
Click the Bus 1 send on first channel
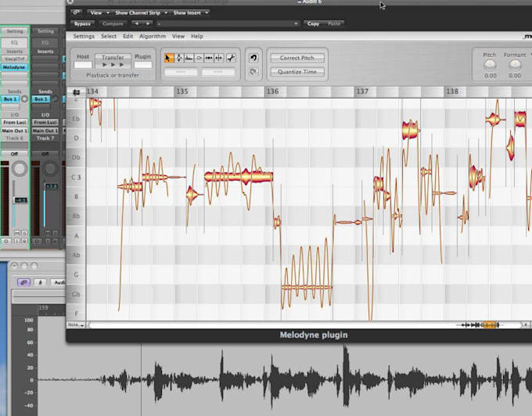click(x=11, y=99)
